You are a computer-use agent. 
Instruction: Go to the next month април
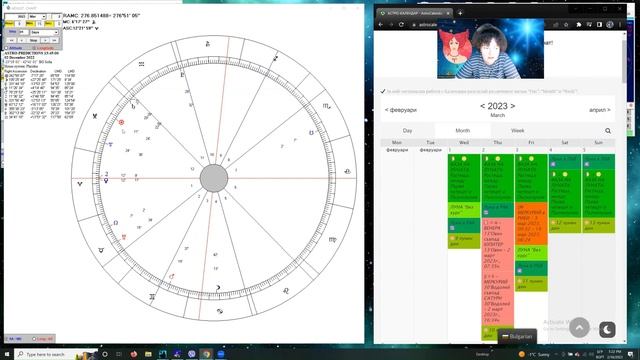599,110
